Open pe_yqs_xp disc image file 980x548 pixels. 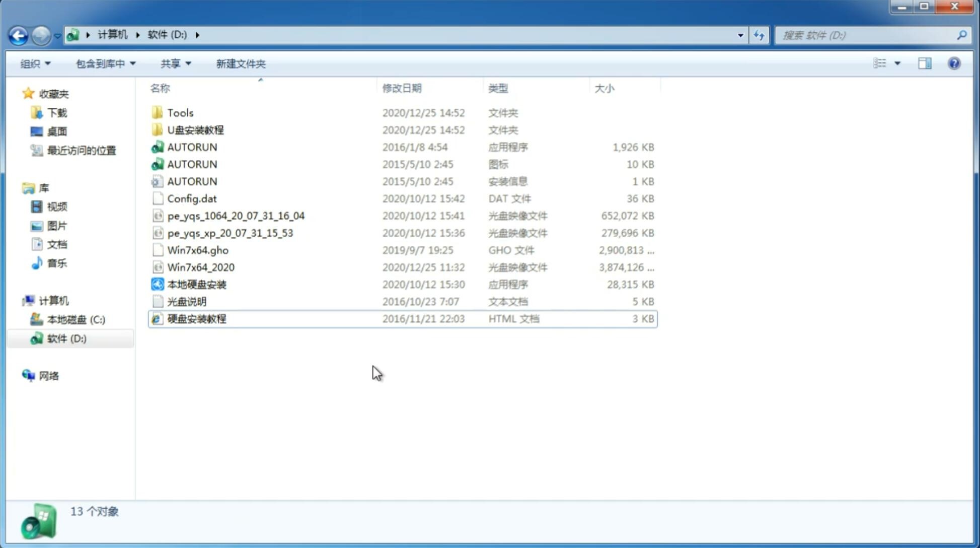point(230,232)
